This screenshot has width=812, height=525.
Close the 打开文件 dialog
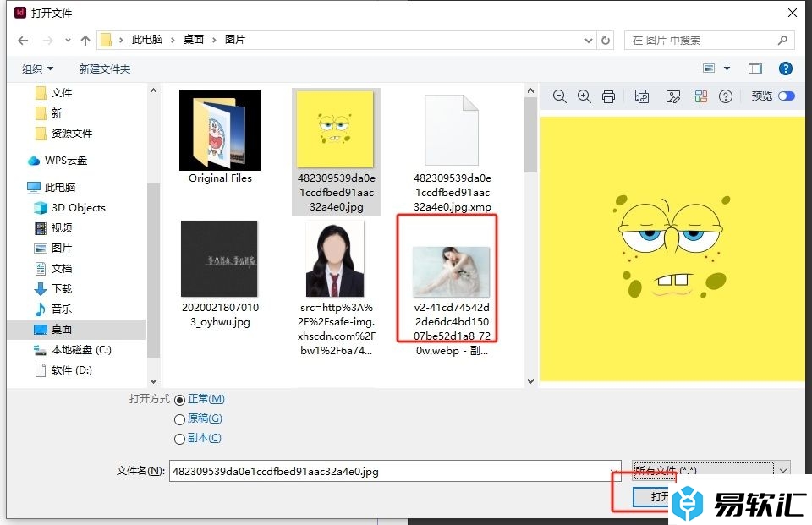pyautogui.click(x=793, y=13)
